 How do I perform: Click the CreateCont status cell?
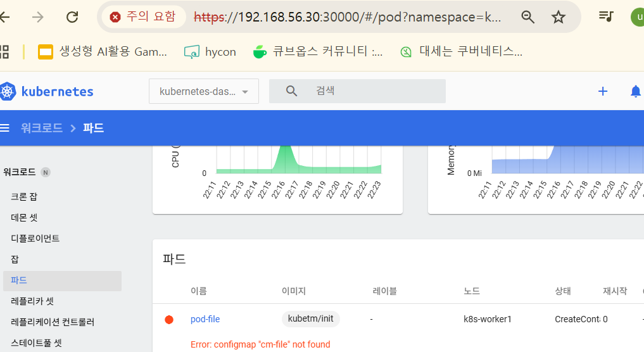577,319
